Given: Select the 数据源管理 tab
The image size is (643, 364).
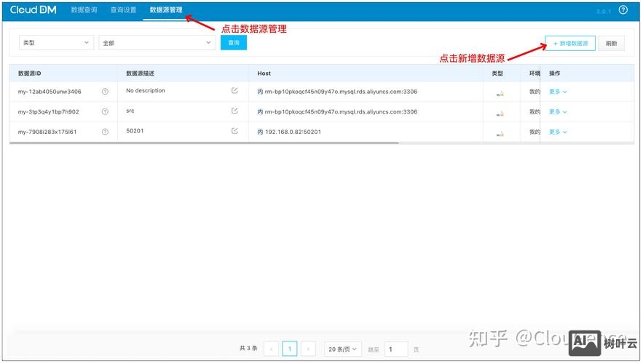Looking at the screenshot, I should point(166,10).
